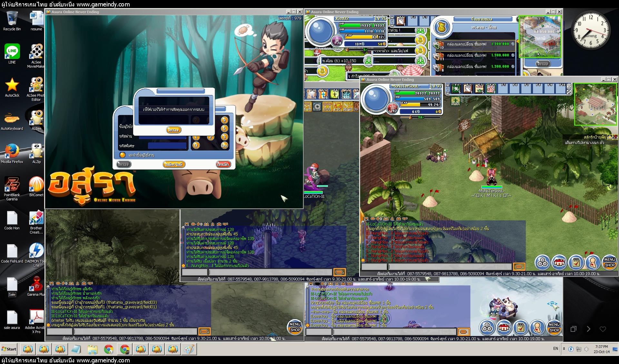Use F4 skill slot in MoNsTerSouL window
The width and height of the screenshot is (619, 364).
point(491,89)
